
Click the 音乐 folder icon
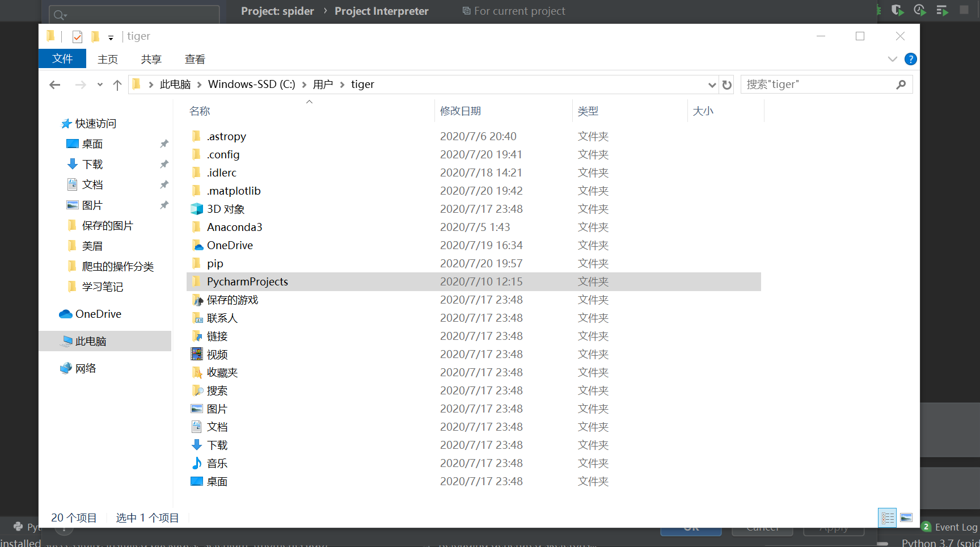pyautogui.click(x=197, y=463)
